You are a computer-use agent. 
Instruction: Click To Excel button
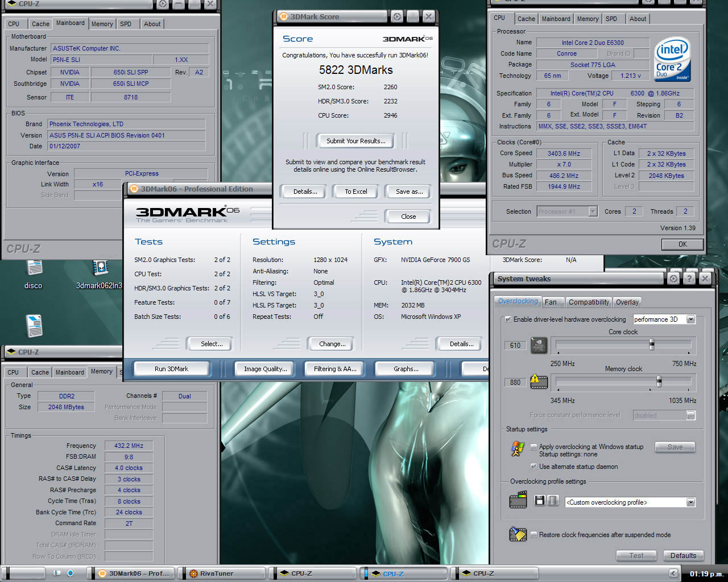pyautogui.click(x=356, y=192)
